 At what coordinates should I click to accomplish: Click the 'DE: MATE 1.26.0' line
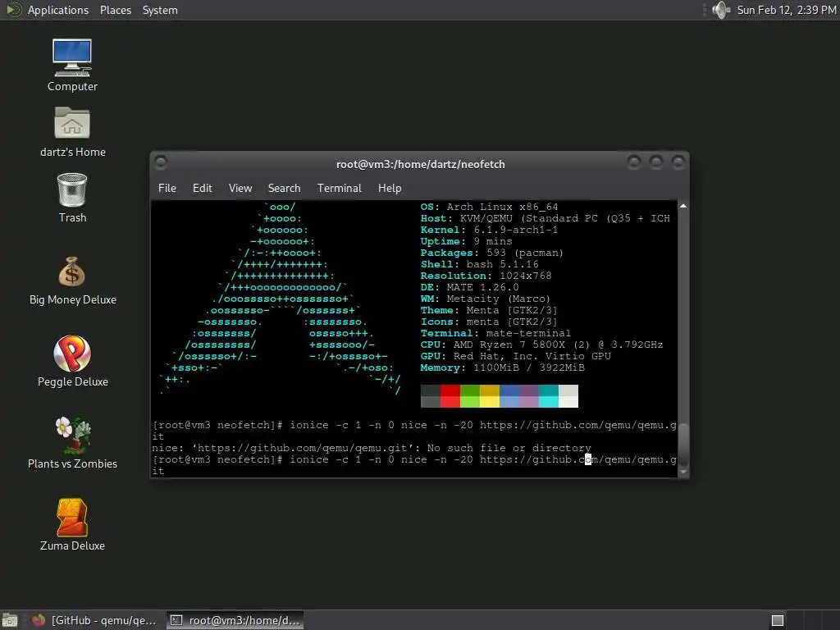(470, 287)
